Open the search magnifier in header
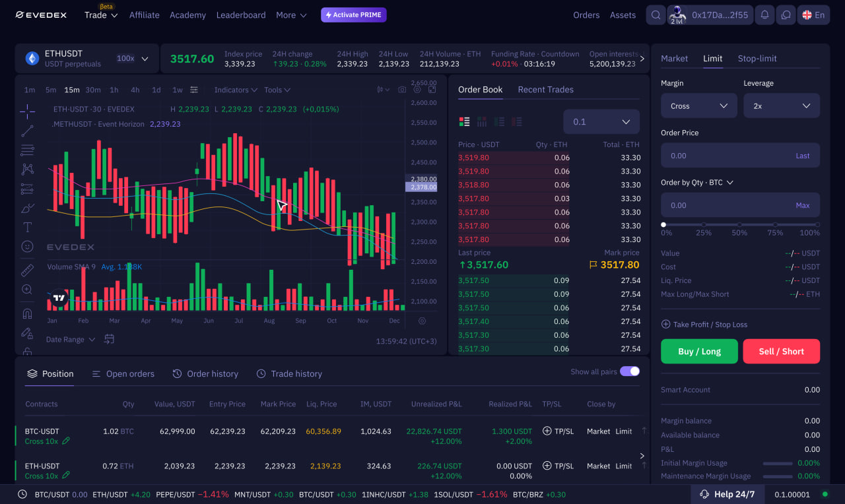This screenshot has height=504, width=845. [x=656, y=15]
